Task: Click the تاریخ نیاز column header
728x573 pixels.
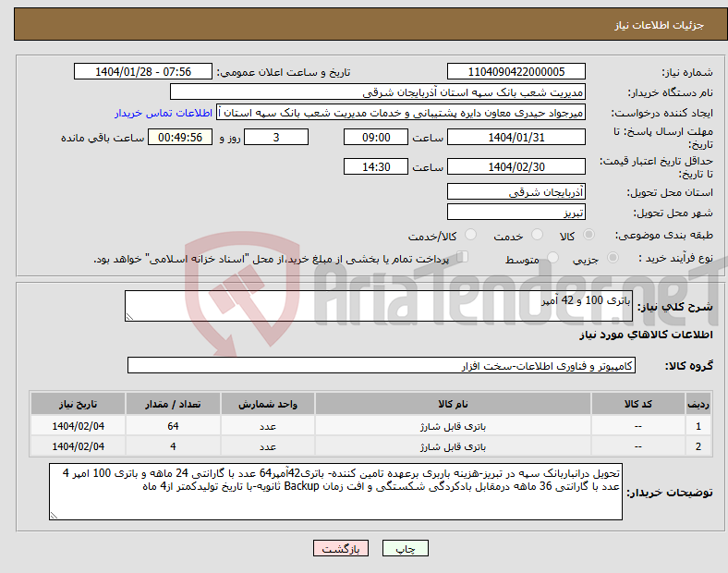Action: click(78, 404)
